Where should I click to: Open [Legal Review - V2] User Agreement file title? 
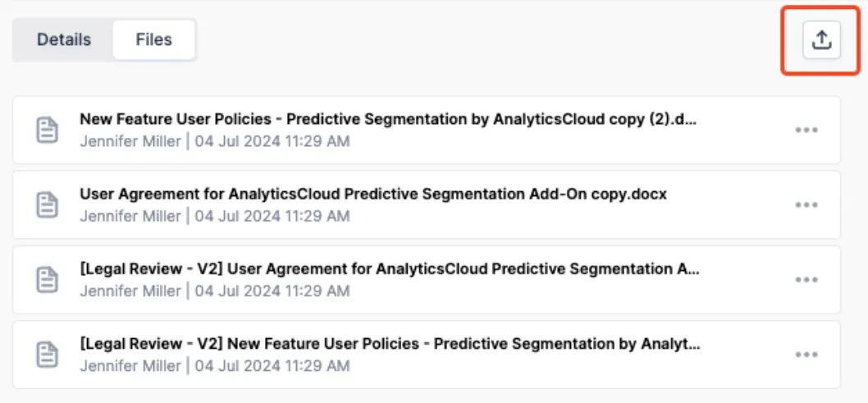coord(390,269)
